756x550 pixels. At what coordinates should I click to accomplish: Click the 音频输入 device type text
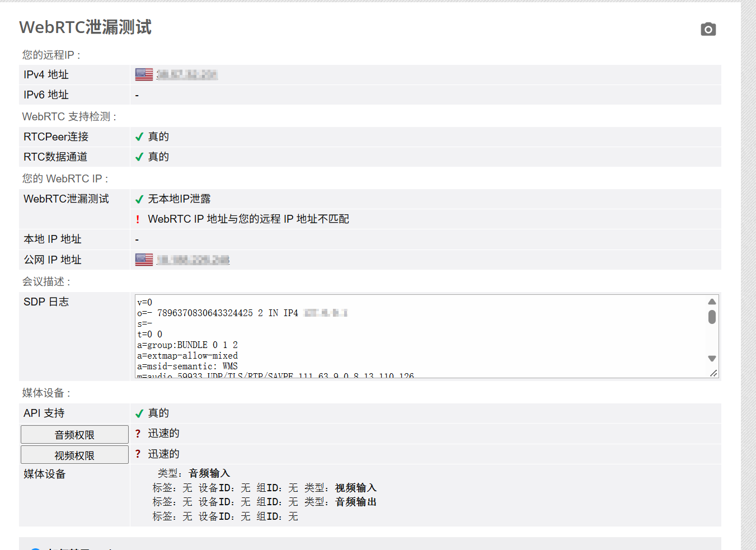click(x=209, y=473)
